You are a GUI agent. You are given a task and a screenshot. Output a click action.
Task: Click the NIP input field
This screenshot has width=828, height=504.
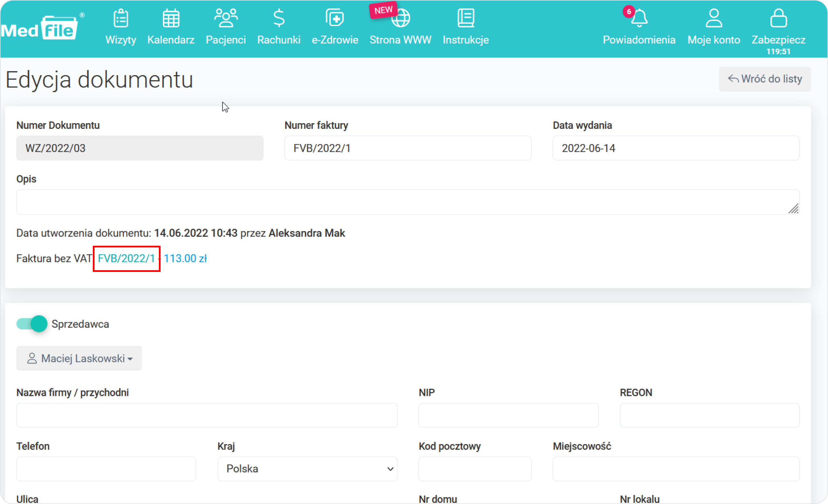[x=509, y=415]
